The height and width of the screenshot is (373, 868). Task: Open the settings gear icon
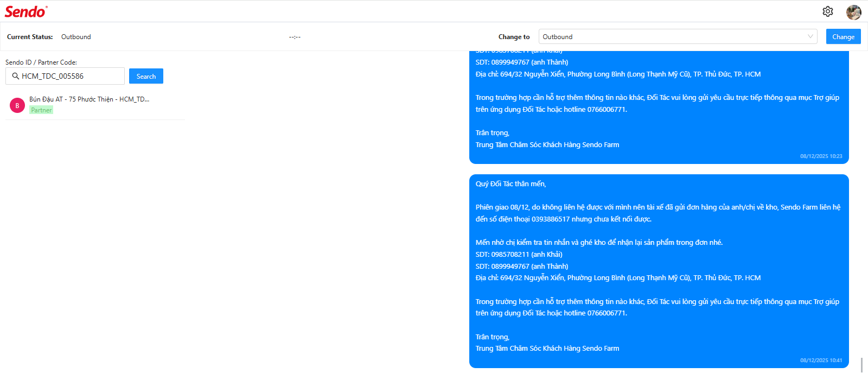tap(827, 11)
